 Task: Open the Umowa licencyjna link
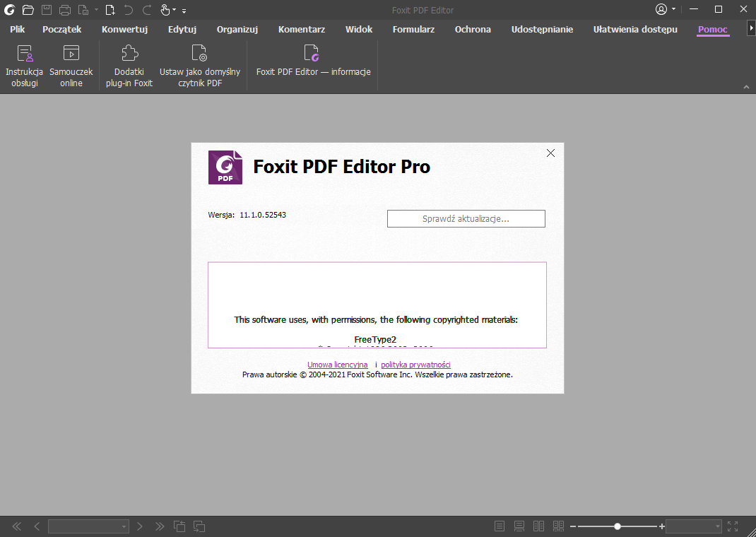[x=338, y=365]
